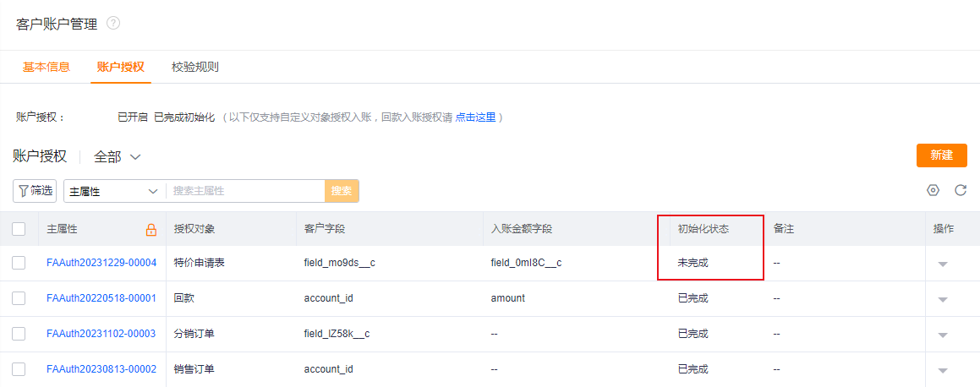This screenshot has height=387, width=980.
Task: Check the row FAAuth20220518-00001 checkbox
Action: tap(19, 298)
